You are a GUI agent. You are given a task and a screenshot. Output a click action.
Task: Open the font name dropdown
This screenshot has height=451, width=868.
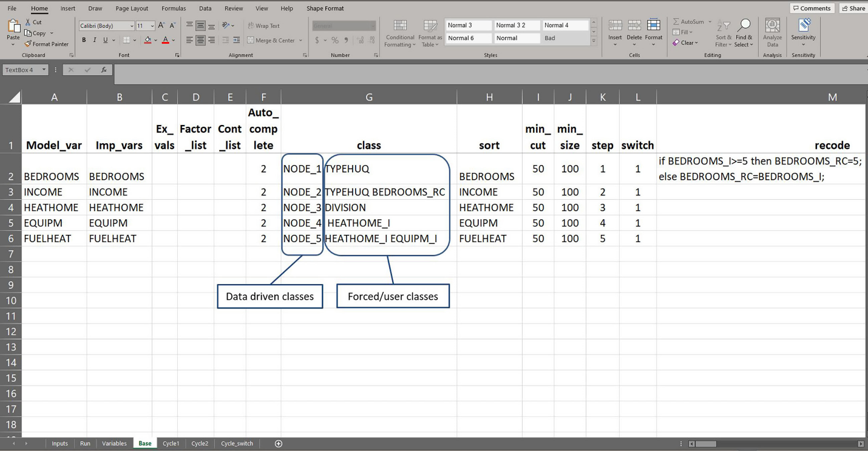[132, 26]
